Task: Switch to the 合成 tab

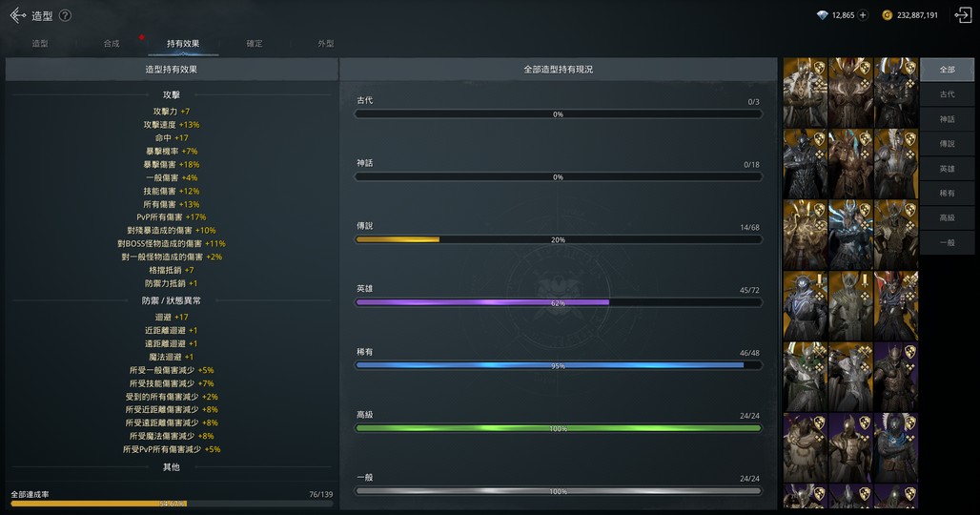Action: click(112, 44)
